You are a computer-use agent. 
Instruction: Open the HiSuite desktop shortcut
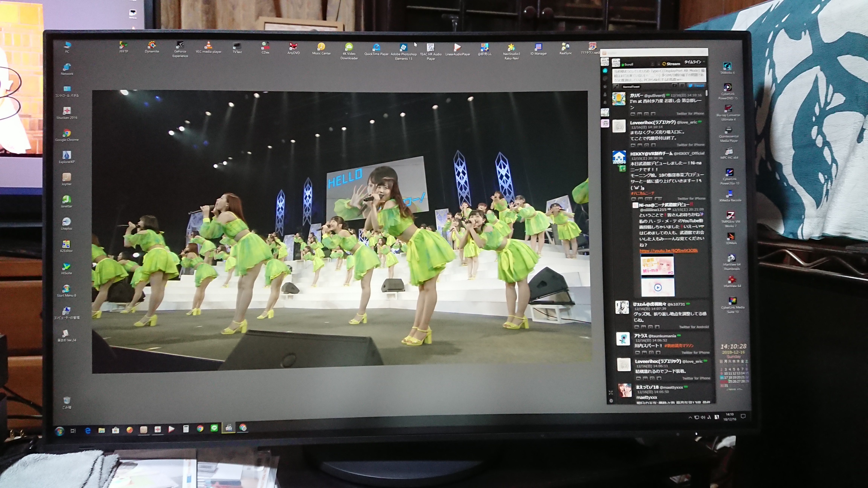point(66,268)
